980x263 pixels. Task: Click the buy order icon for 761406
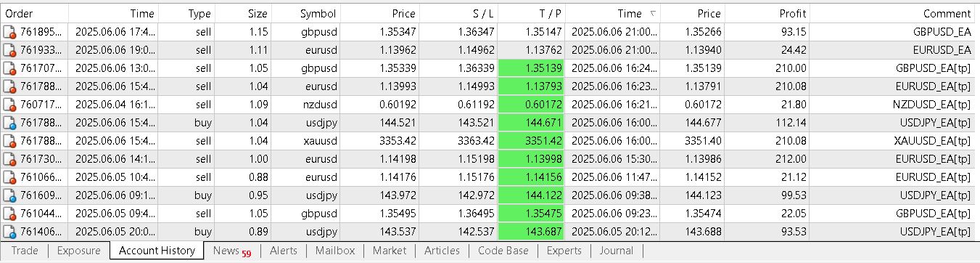pyautogui.click(x=9, y=232)
